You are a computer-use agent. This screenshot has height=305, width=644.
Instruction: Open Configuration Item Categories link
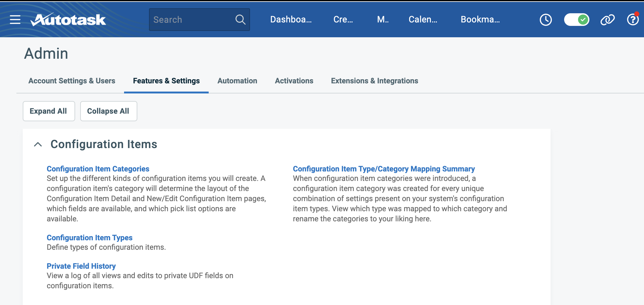coord(98,169)
